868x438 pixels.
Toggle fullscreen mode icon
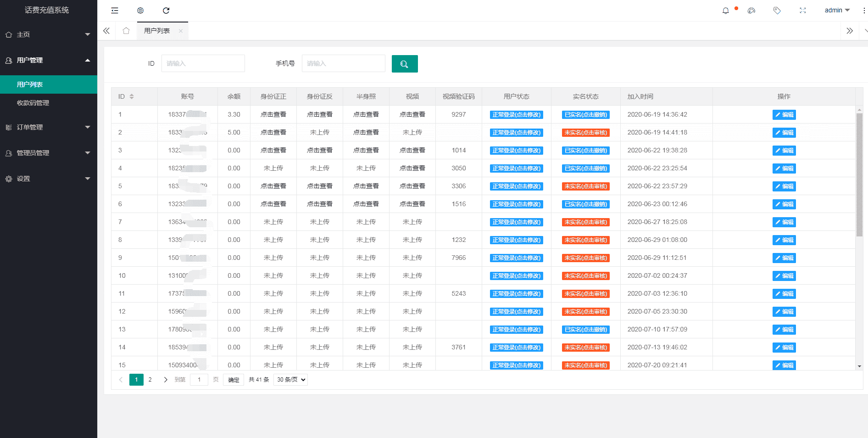802,11
